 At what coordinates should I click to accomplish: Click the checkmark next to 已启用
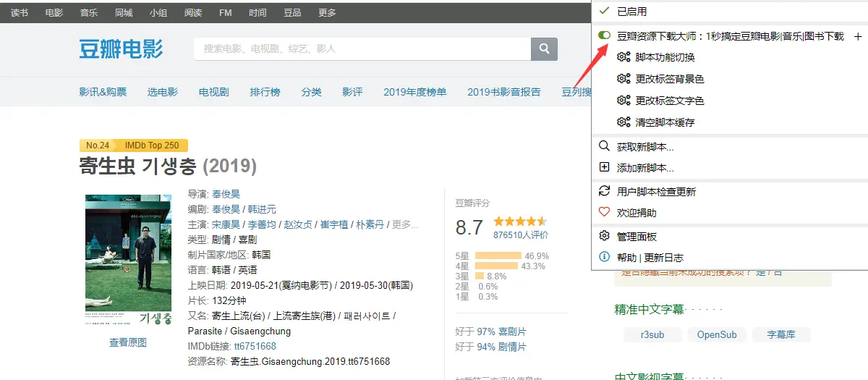click(604, 11)
